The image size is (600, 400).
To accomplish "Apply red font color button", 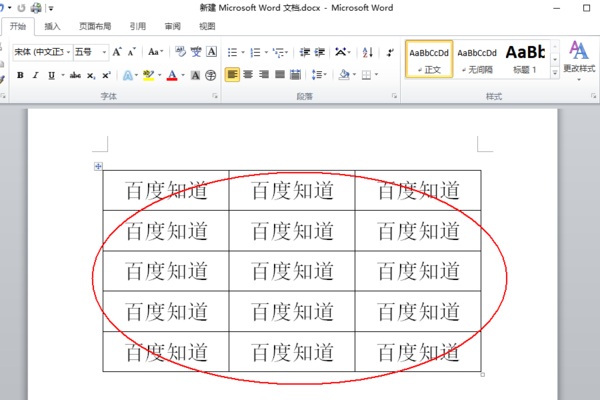I will pyautogui.click(x=172, y=75).
